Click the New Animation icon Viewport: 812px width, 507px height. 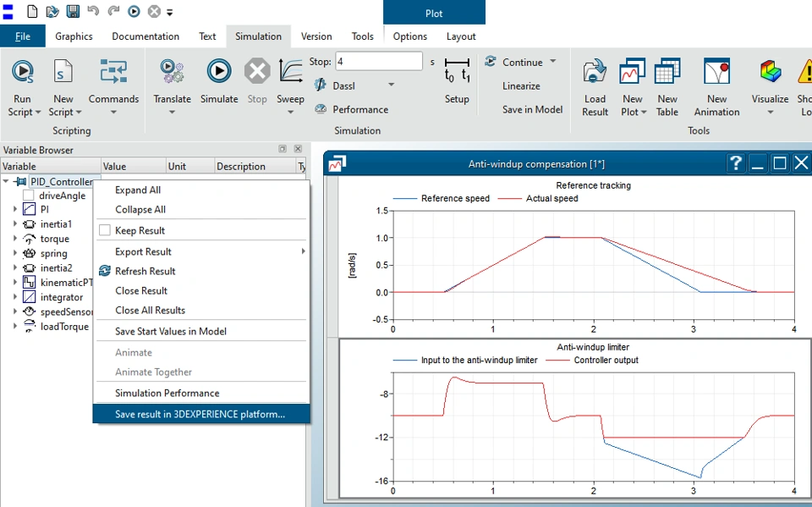tap(716, 71)
